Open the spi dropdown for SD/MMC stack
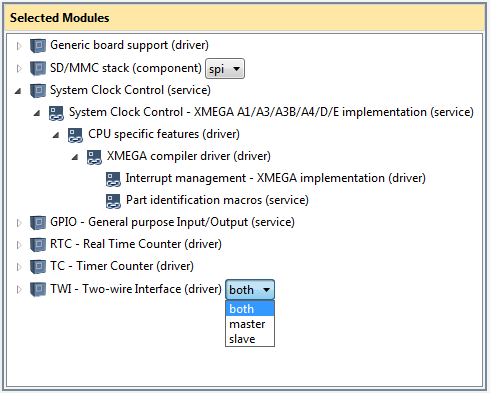 [x=225, y=69]
